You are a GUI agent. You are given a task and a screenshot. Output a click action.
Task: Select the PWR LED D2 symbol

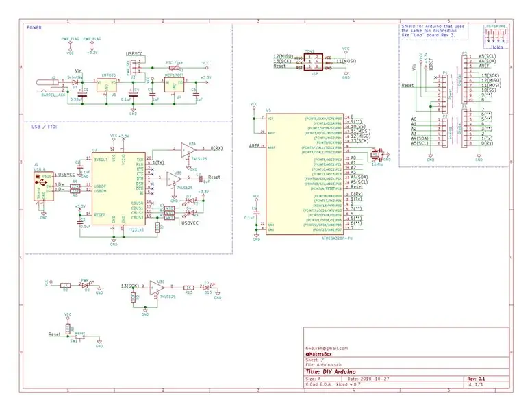84,285
